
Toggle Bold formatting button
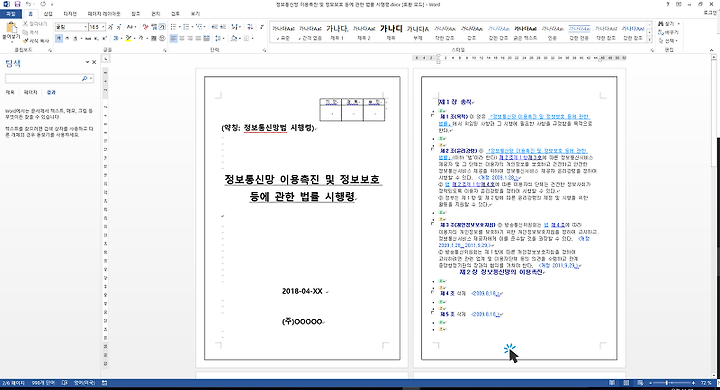(x=59, y=38)
